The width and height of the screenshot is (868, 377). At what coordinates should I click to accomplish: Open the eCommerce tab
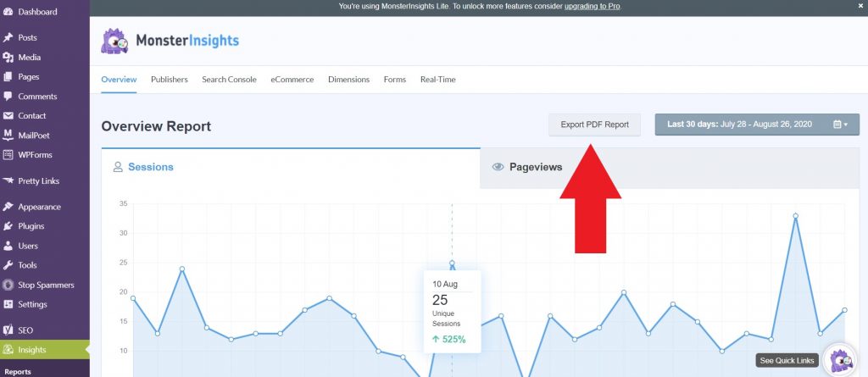click(292, 79)
